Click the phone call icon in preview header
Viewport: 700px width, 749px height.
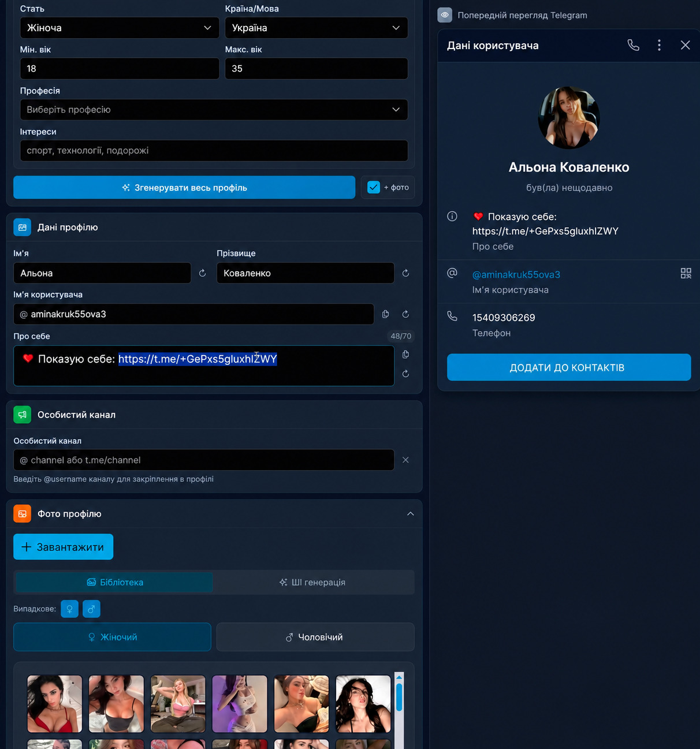pyautogui.click(x=634, y=45)
